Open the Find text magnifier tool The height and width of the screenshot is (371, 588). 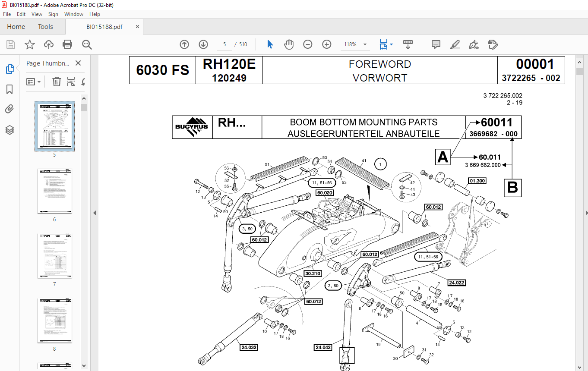[x=87, y=44]
